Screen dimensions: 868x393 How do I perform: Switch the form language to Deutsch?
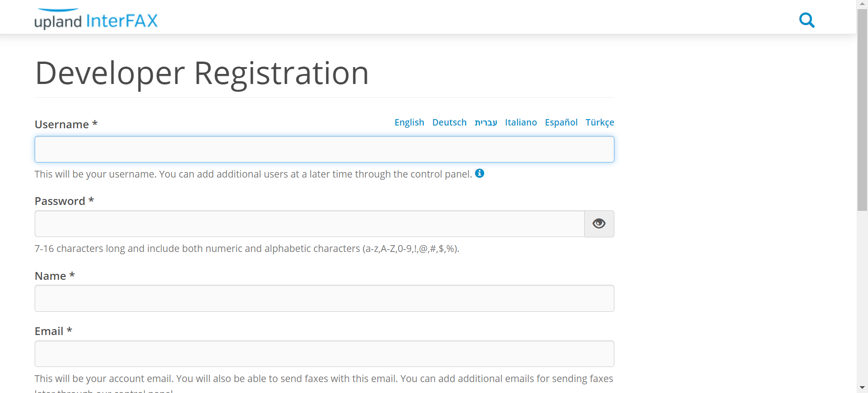(449, 122)
